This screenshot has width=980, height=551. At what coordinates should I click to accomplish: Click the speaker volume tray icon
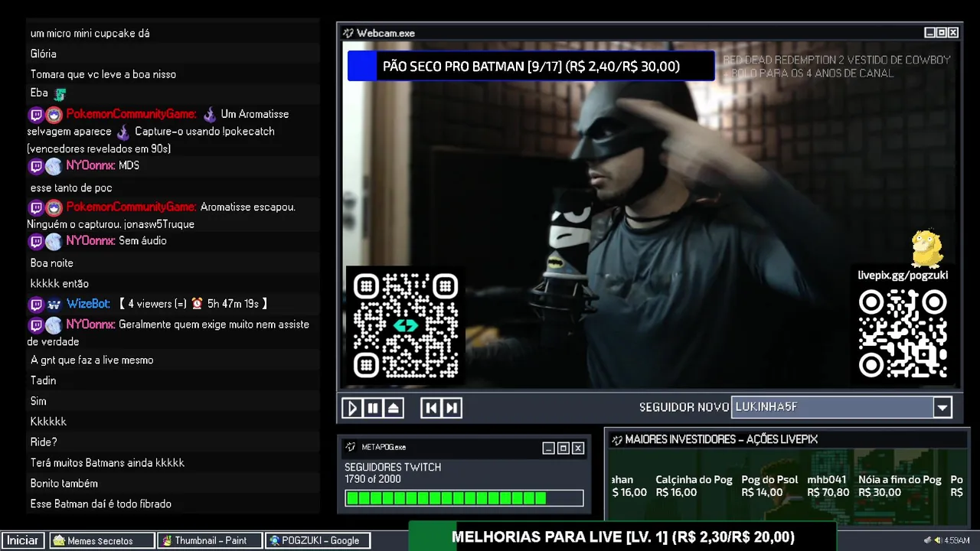(937, 540)
